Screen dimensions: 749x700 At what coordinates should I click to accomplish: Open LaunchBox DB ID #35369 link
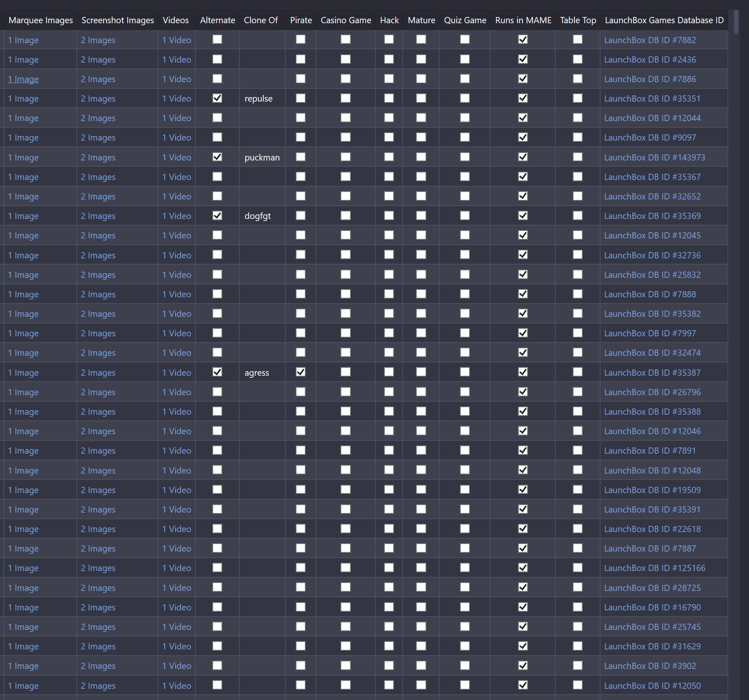point(652,216)
